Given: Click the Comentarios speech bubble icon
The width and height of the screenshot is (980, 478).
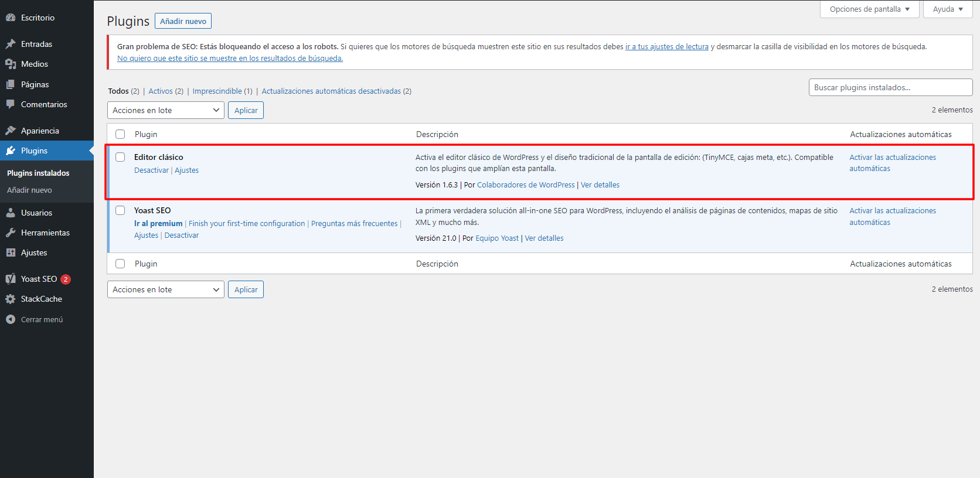Looking at the screenshot, I should [11, 104].
